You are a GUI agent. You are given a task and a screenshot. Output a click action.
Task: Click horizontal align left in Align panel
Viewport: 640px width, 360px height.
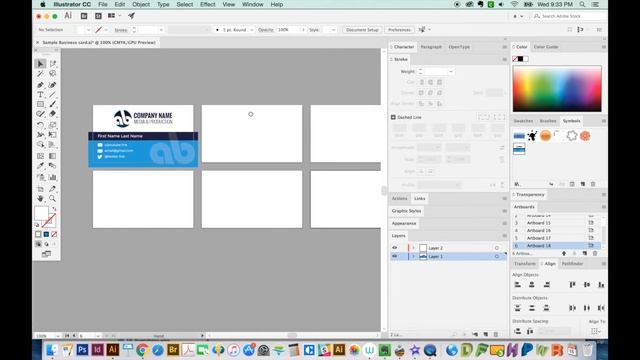(x=518, y=284)
